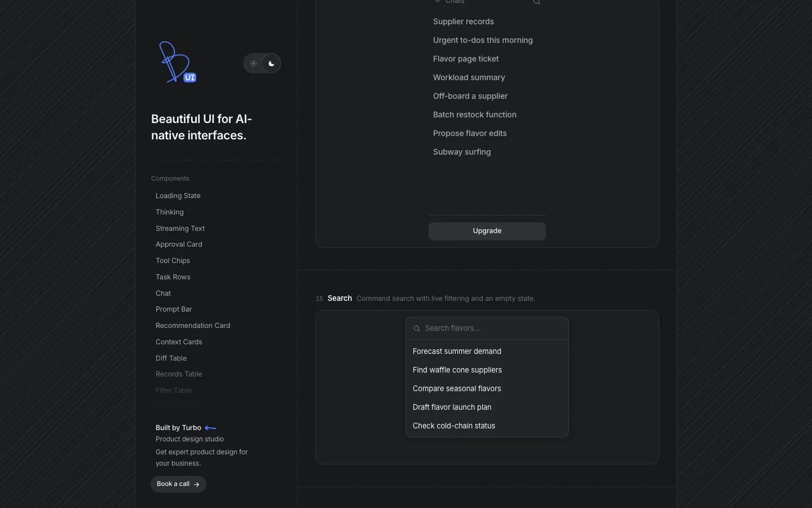Switch to light mode with sun icon
The height and width of the screenshot is (508, 812).
point(253,64)
